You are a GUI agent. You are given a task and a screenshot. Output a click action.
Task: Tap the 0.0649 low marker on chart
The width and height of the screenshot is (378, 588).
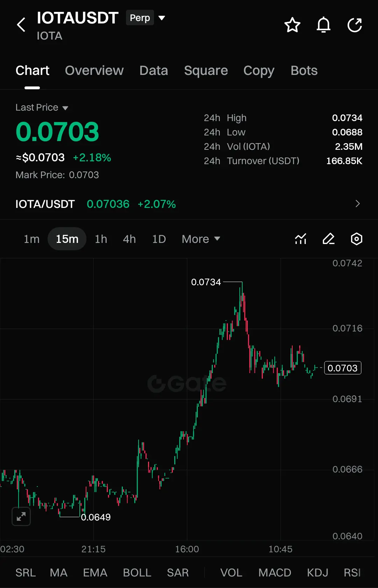click(96, 517)
